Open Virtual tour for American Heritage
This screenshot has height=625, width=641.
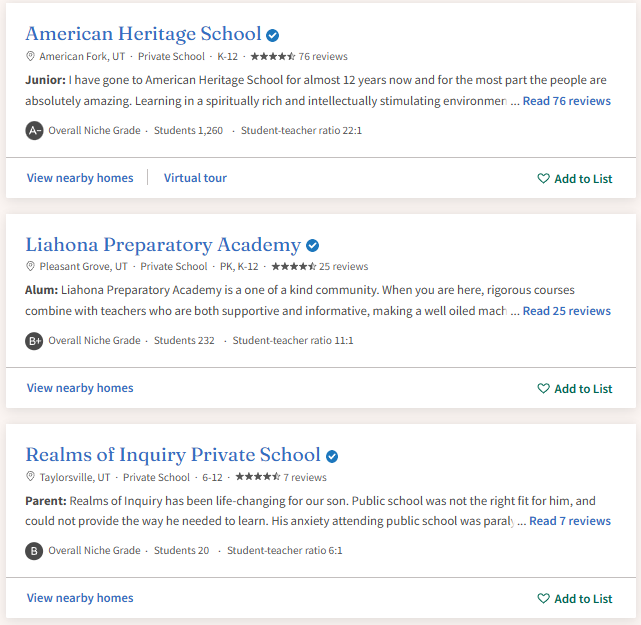195,178
